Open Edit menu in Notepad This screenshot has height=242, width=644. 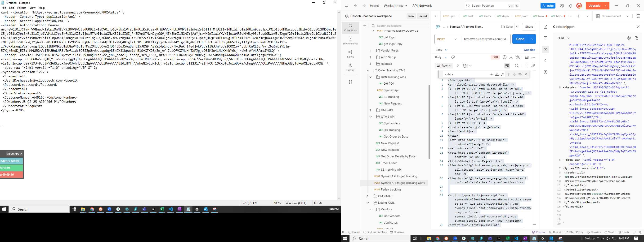pos(12,8)
